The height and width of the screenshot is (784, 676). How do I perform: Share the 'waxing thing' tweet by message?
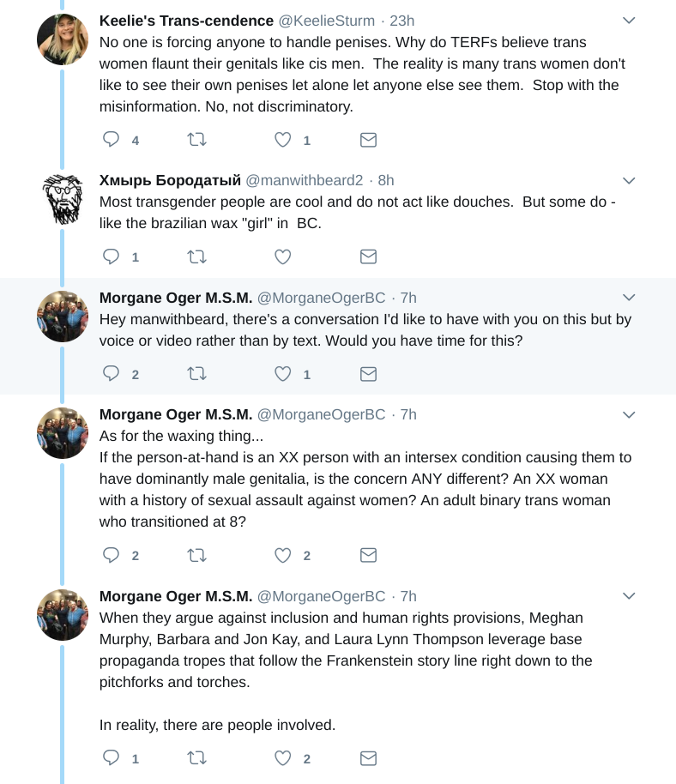368,555
